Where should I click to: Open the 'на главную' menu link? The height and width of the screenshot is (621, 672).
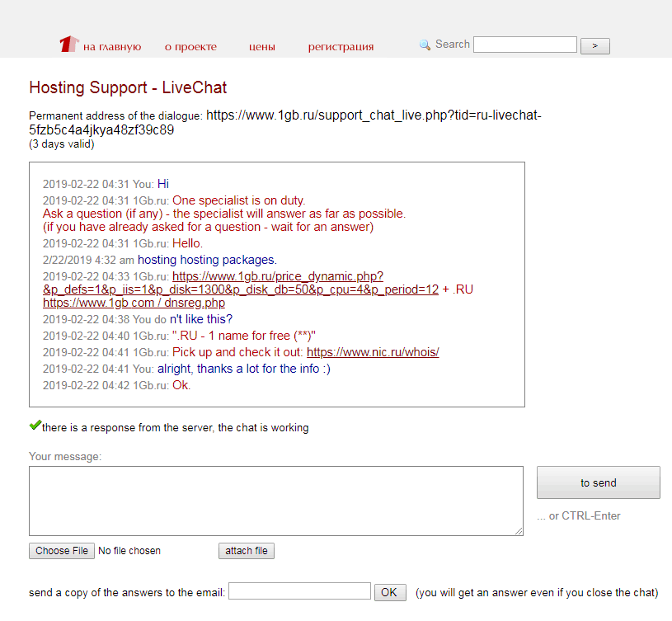click(x=112, y=47)
